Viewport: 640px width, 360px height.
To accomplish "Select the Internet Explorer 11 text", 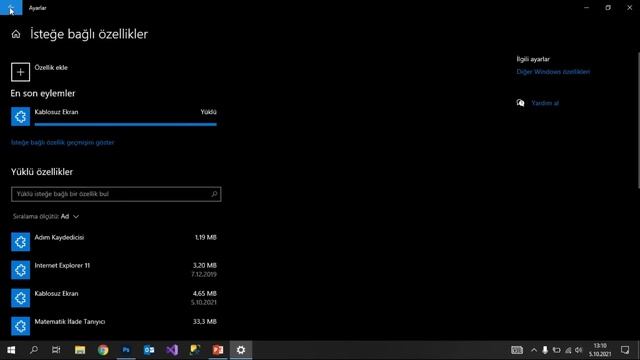I will pos(62,266).
